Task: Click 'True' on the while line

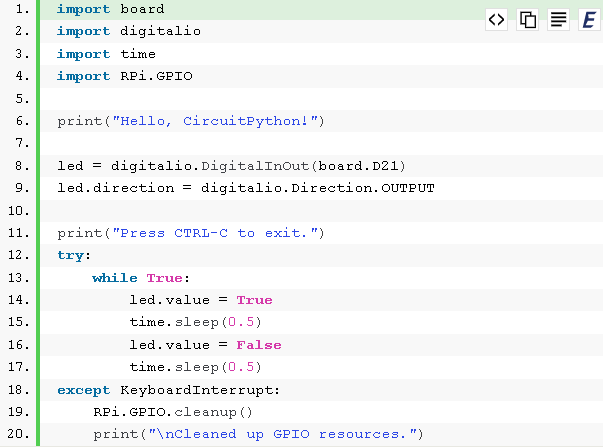Action: tap(164, 278)
